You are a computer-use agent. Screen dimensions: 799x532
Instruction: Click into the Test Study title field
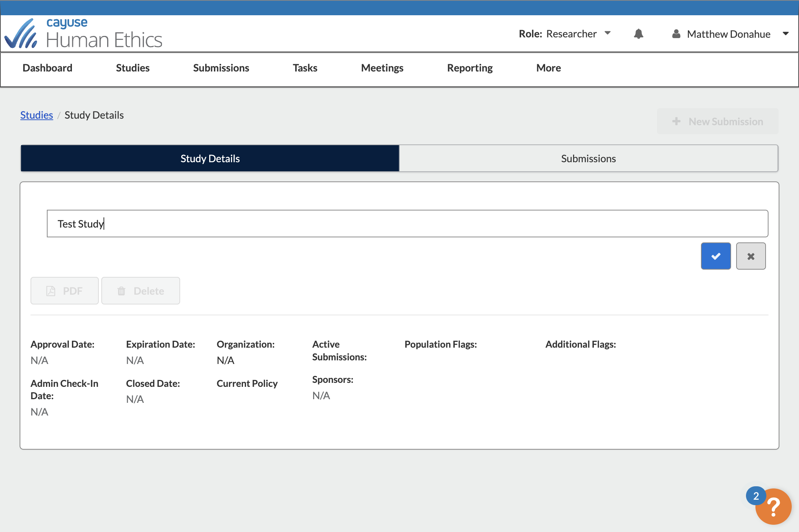coord(407,224)
